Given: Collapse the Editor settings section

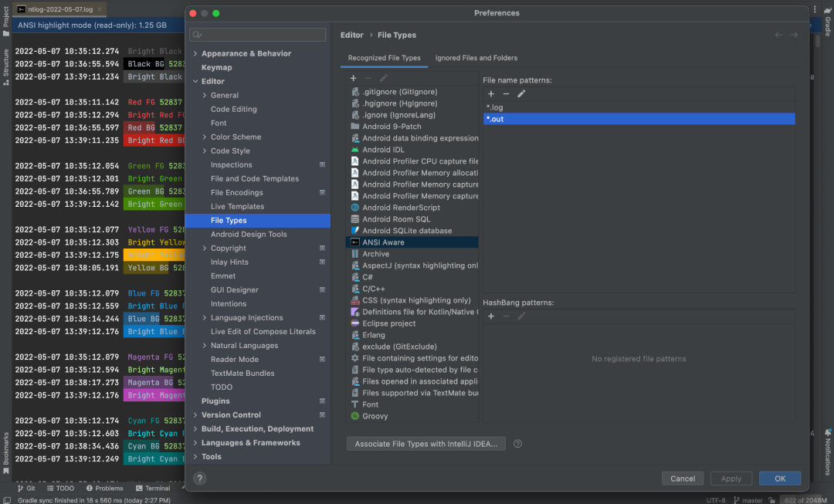Looking at the screenshot, I should [x=195, y=81].
